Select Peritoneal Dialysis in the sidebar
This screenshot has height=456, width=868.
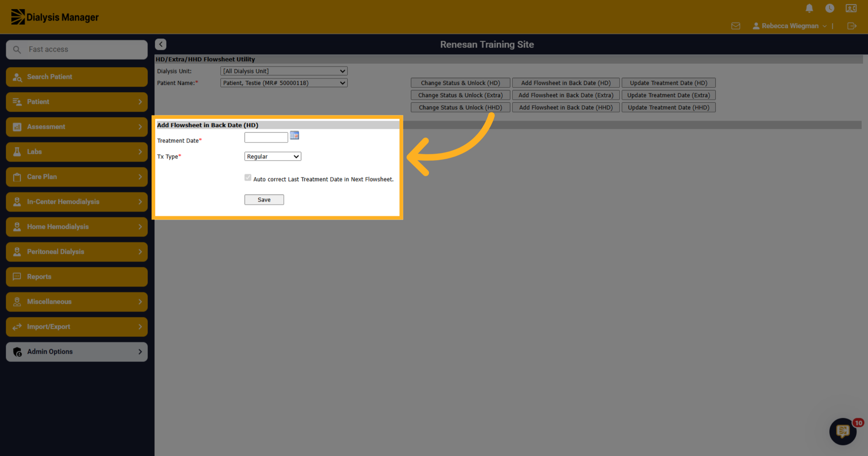[77, 251]
